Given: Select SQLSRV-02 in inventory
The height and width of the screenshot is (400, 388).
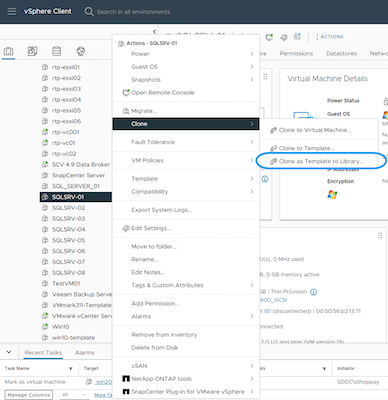Looking at the screenshot, I should 68,208.
